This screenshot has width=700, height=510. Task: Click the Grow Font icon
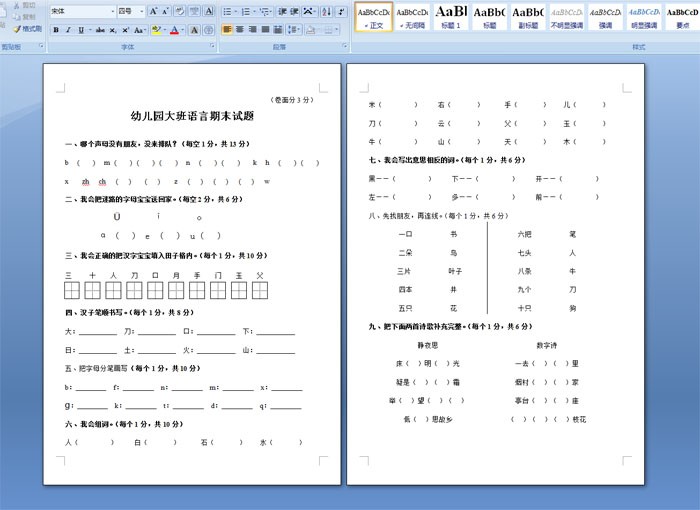(x=153, y=11)
